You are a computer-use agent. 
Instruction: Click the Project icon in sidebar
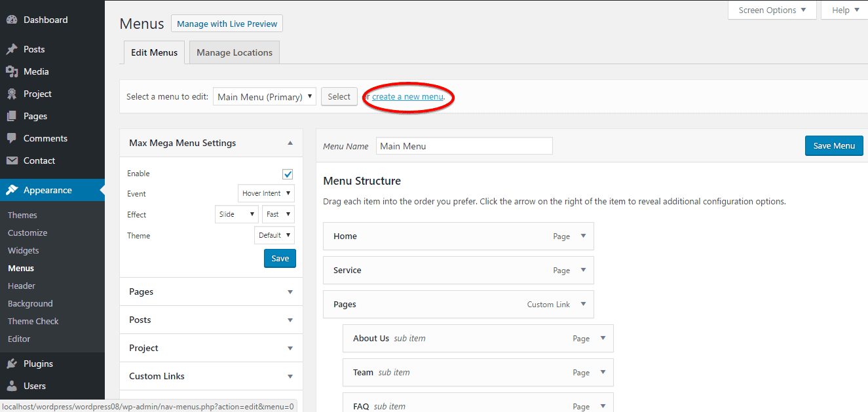pyautogui.click(x=12, y=94)
